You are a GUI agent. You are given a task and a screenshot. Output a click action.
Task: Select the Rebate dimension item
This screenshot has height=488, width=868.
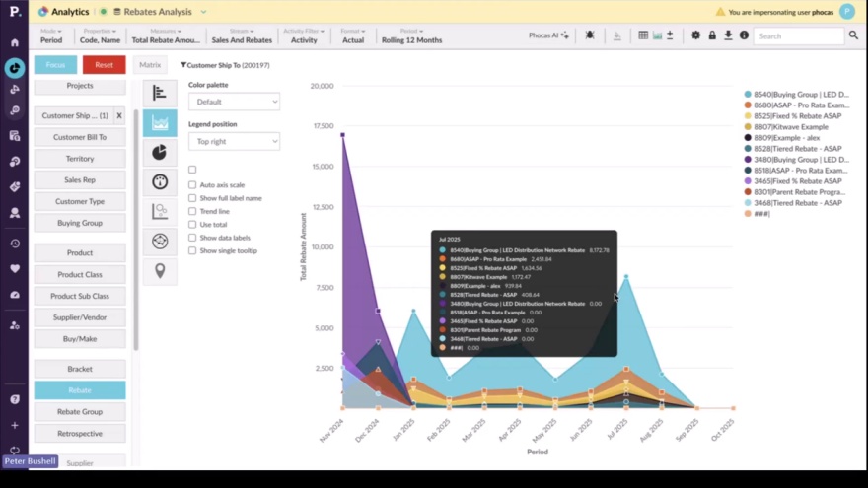(80, 390)
